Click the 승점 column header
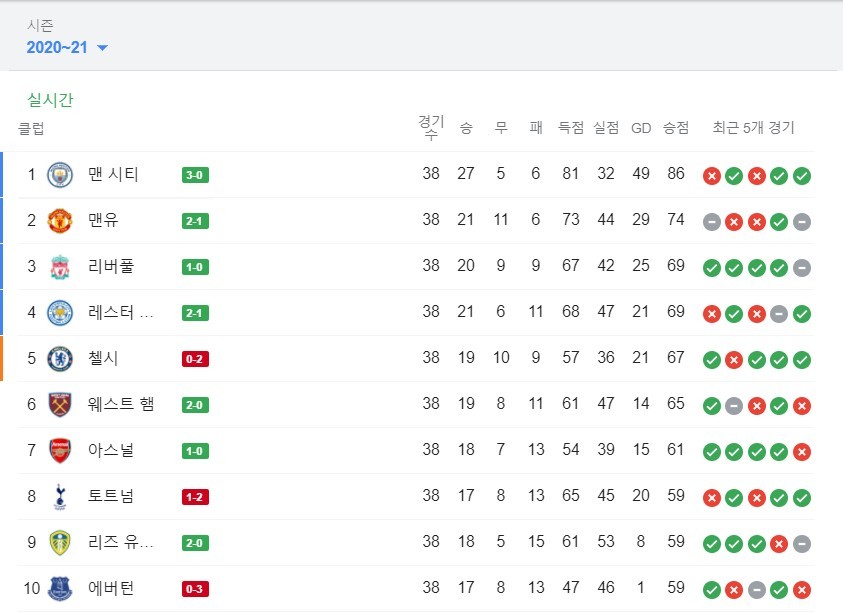This screenshot has height=612, width=843. pos(676,128)
